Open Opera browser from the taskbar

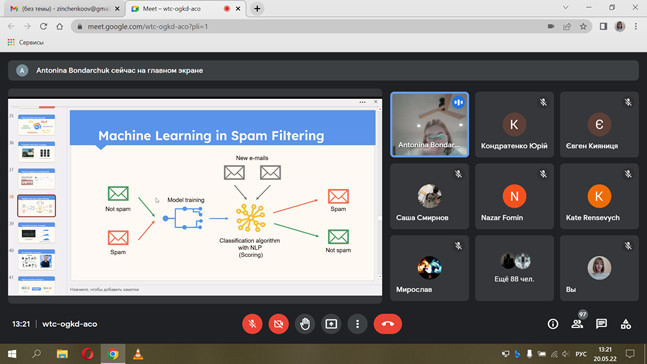click(x=87, y=354)
